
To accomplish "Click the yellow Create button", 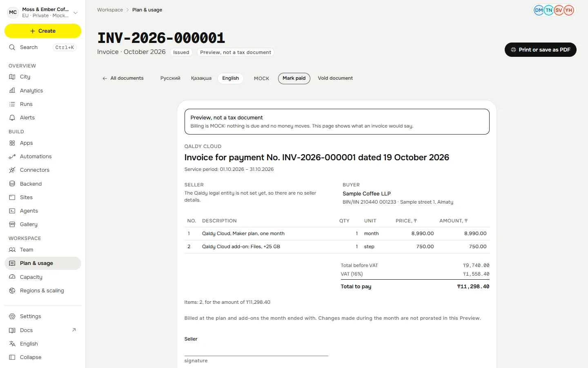I will pyautogui.click(x=43, y=31).
